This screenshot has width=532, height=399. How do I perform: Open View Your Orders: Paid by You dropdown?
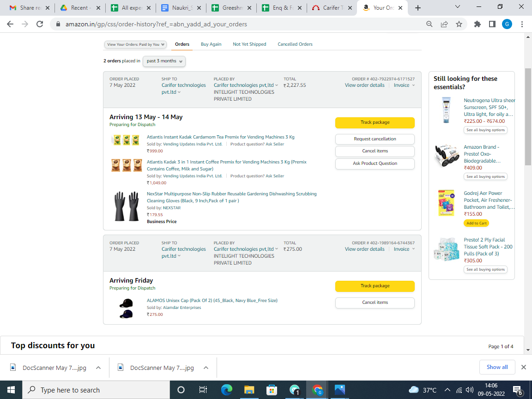coord(135,44)
